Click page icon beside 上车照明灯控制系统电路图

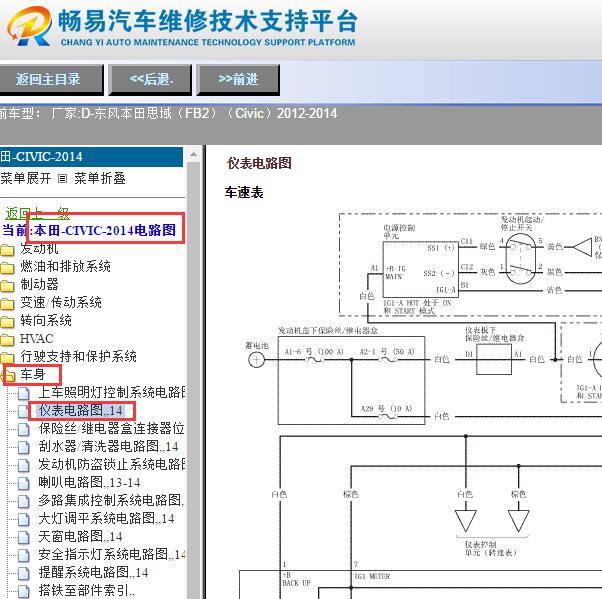coord(24,393)
